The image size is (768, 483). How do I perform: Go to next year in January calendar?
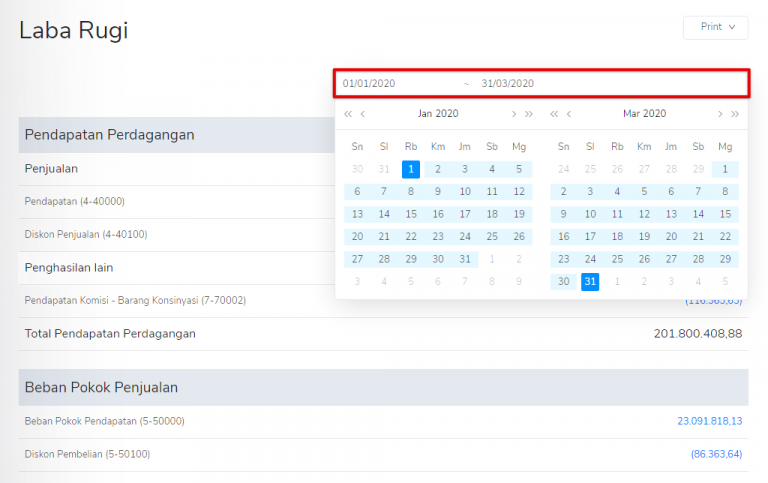[529, 114]
